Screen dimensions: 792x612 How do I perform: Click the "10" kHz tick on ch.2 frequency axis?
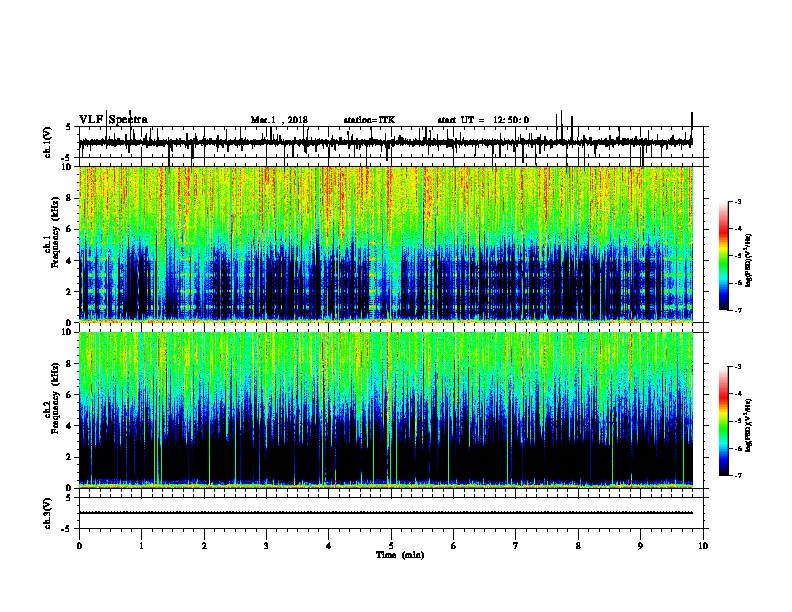68,332
